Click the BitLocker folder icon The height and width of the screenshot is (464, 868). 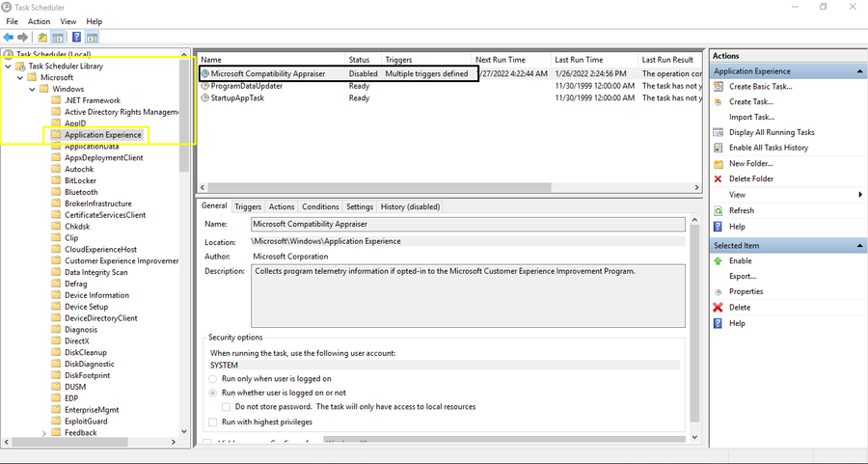pos(55,180)
